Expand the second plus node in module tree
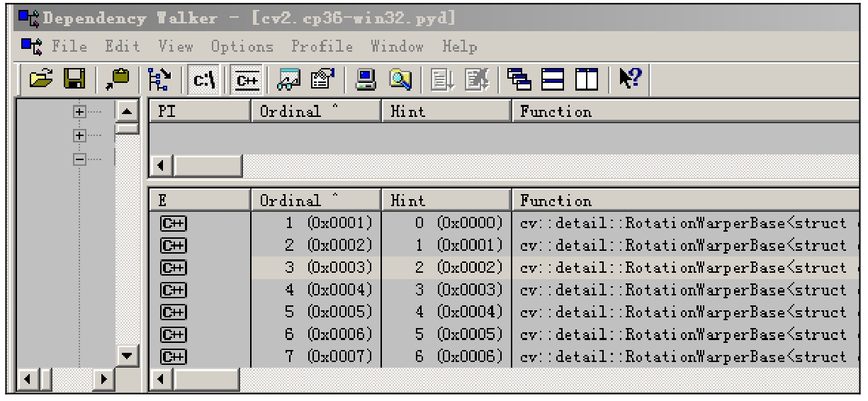 (x=80, y=135)
